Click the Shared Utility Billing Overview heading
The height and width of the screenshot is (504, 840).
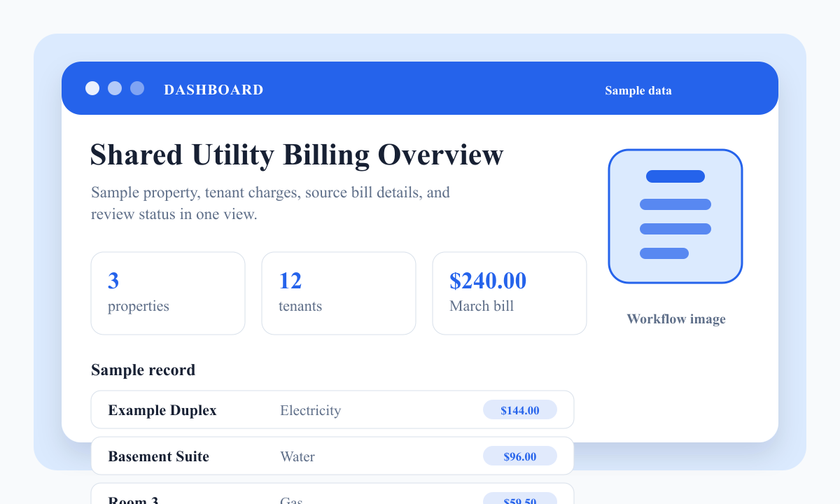297,155
